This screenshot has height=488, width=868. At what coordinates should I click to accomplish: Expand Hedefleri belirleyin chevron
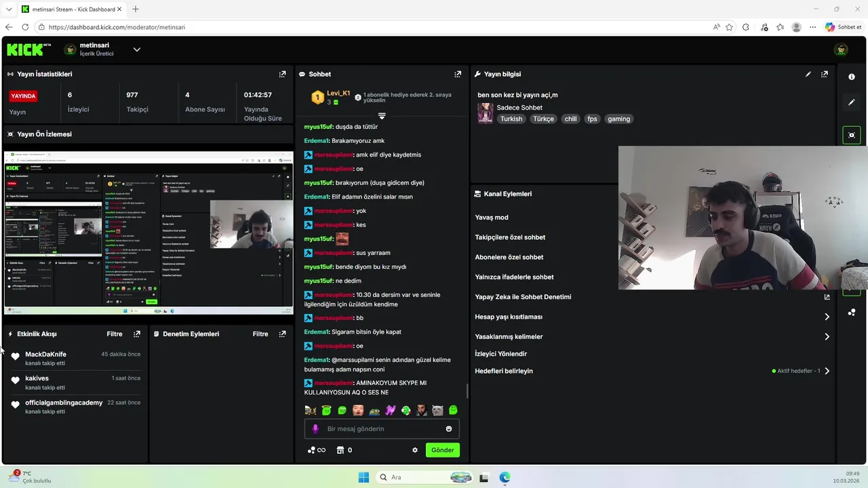point(827,371)
